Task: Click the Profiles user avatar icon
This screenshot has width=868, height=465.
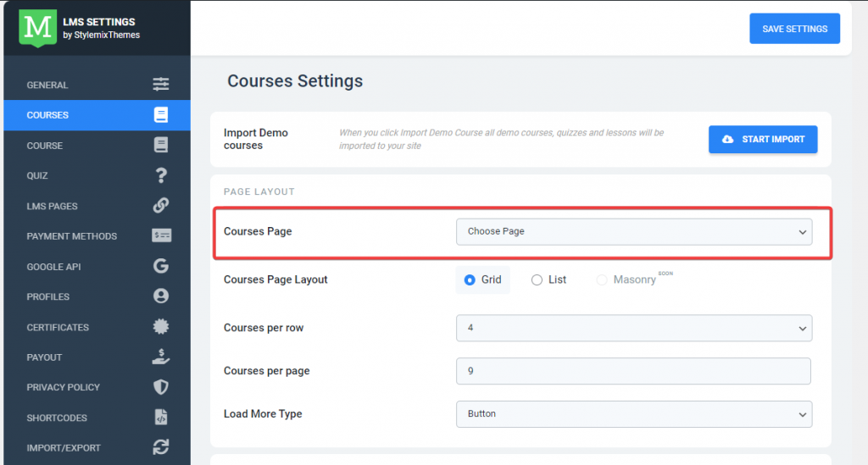Action: [x=161, y=296]
